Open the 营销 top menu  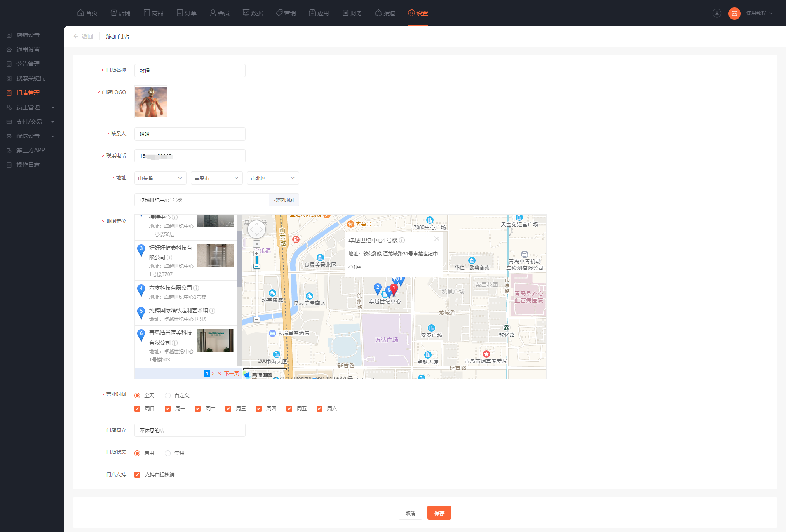point(286,13)
